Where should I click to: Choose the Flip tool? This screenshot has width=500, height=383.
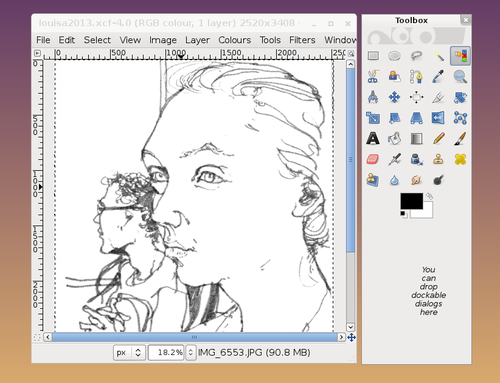[438, 118]
